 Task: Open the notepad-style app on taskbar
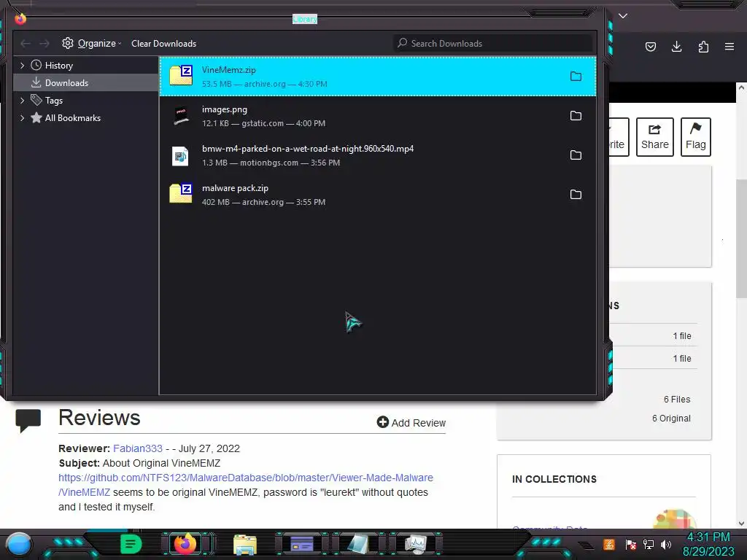[x=357, y=544]
